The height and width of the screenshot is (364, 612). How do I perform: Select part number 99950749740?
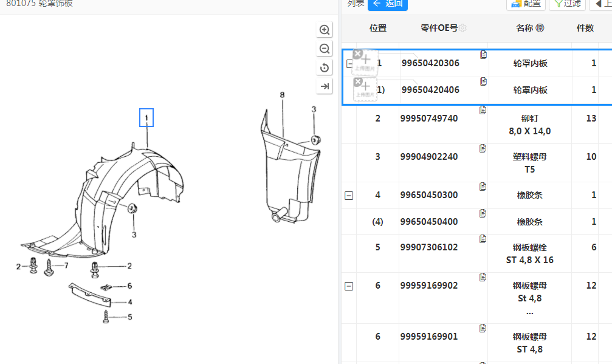429,118
